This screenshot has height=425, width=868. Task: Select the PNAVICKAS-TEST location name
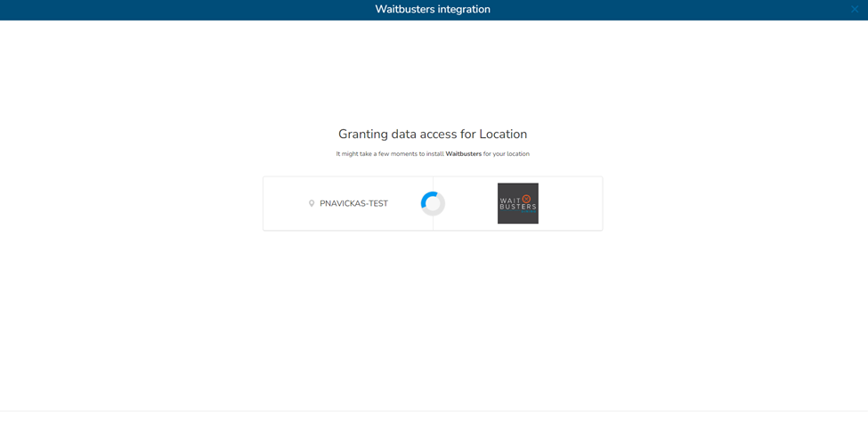pos(353,203)
